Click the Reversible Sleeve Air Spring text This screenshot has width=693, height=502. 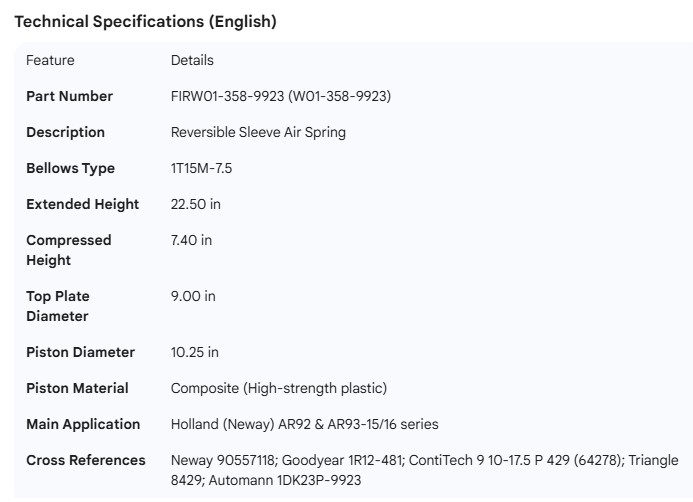click(258, 132)
